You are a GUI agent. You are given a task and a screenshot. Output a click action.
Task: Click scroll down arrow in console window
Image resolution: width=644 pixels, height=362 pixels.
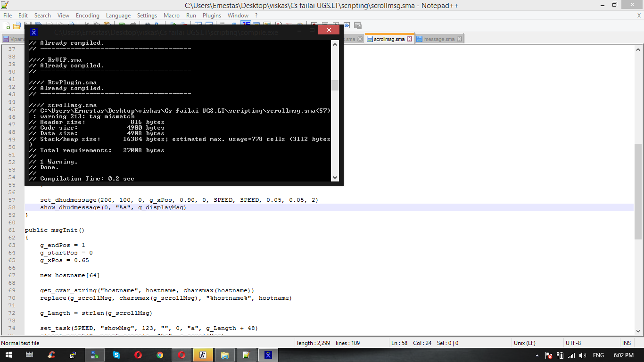(335, 178)
